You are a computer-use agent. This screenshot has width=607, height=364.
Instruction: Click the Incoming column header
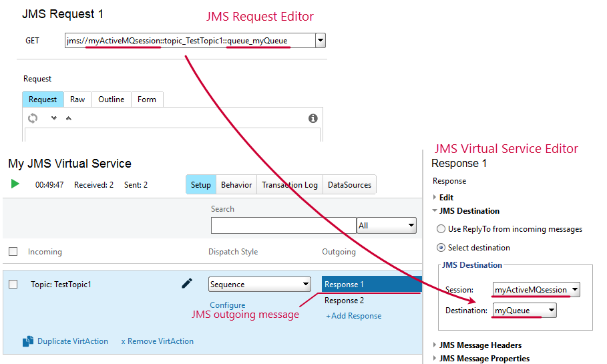45,252
